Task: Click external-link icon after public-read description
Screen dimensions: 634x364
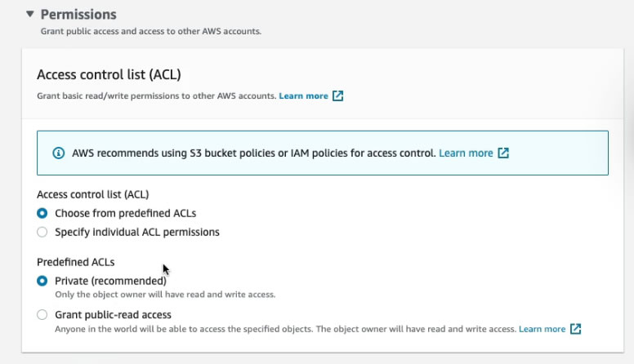Action: [576, 329]
